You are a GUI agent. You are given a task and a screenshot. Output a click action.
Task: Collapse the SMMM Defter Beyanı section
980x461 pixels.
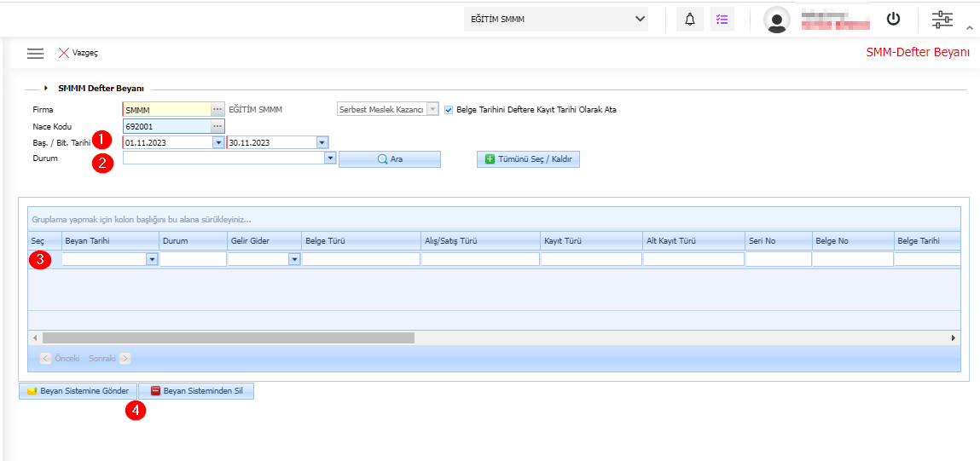(46, 89)
